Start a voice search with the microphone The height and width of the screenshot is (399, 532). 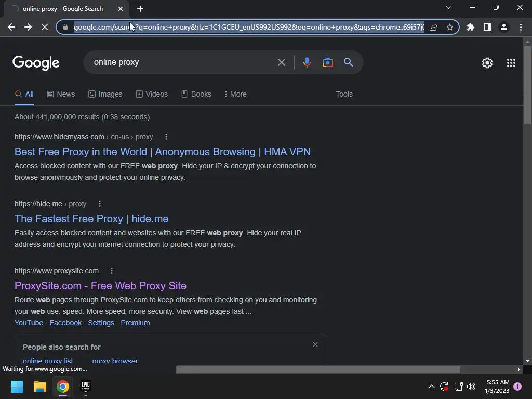(x=307, y=62)
